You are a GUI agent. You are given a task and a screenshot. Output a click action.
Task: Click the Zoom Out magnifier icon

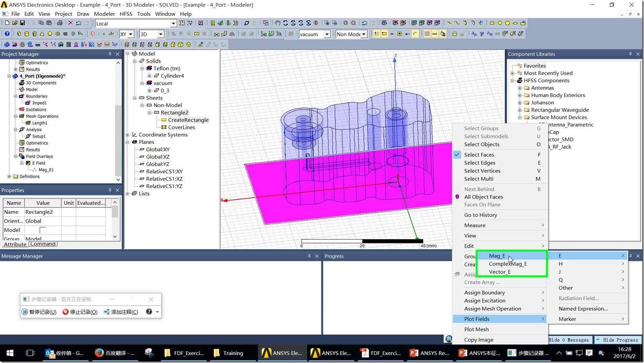pos(335,23)
